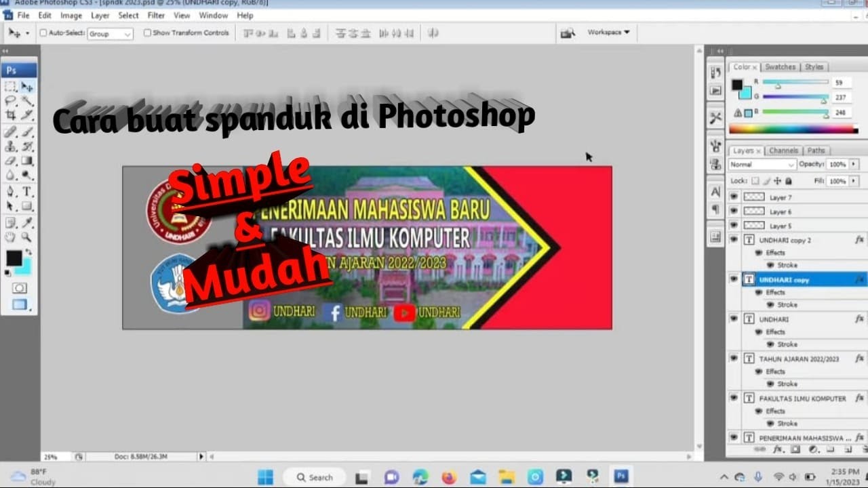Switch to the Styles tab
This screenshot has height=488, width=868.
point(814,67)
